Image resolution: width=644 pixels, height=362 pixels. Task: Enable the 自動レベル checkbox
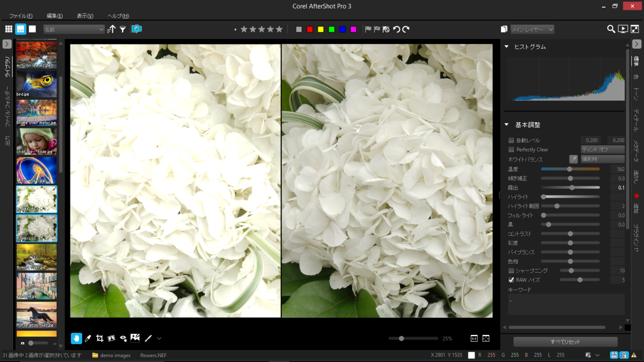[x=511, y=140]
